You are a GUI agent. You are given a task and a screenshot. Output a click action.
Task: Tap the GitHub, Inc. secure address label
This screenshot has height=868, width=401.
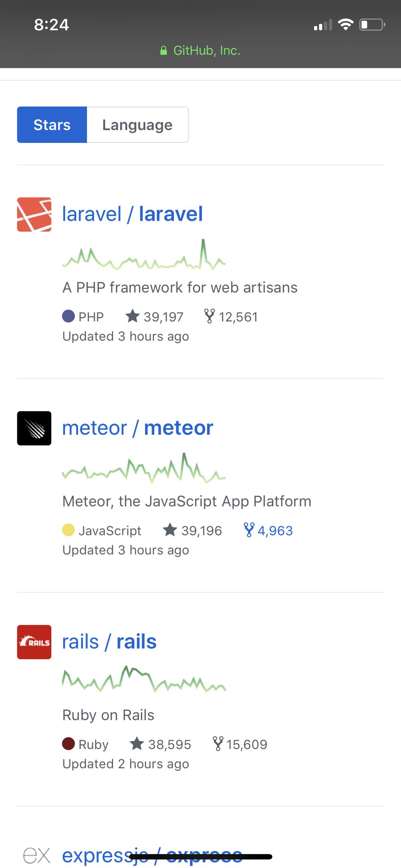(x=200, y=51)
